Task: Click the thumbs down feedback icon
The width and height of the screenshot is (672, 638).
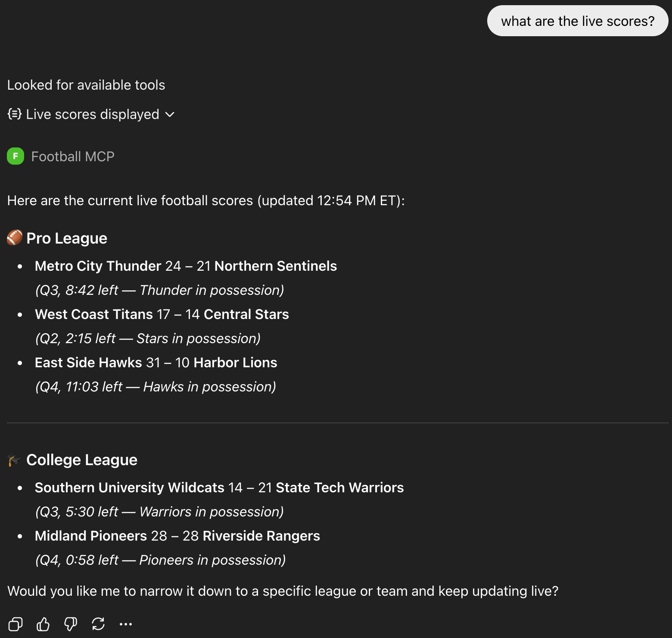Action: point(71,624)
